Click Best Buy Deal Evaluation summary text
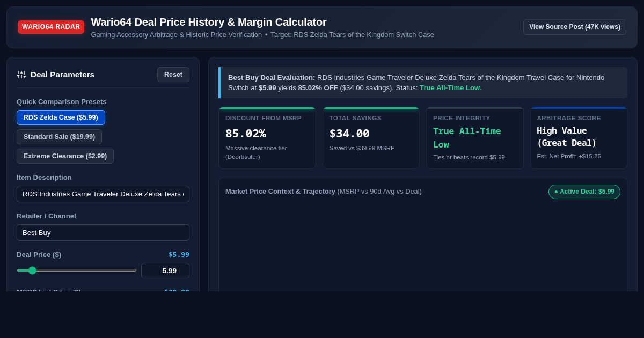 point(423,83)
